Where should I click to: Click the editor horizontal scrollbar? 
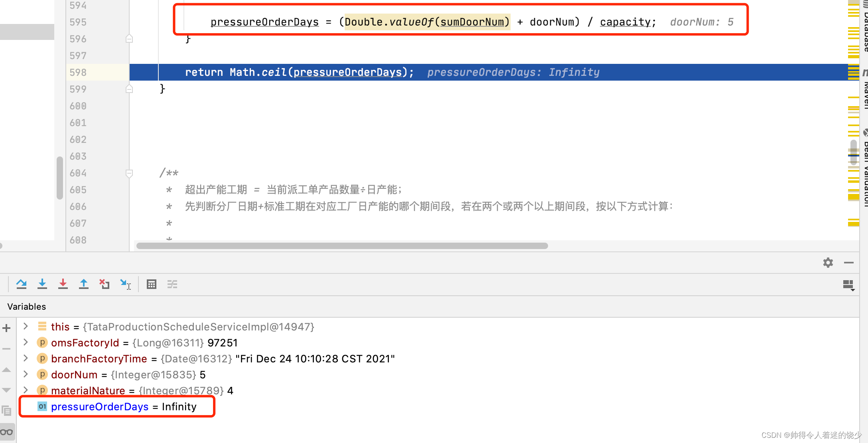click(343, 246)
